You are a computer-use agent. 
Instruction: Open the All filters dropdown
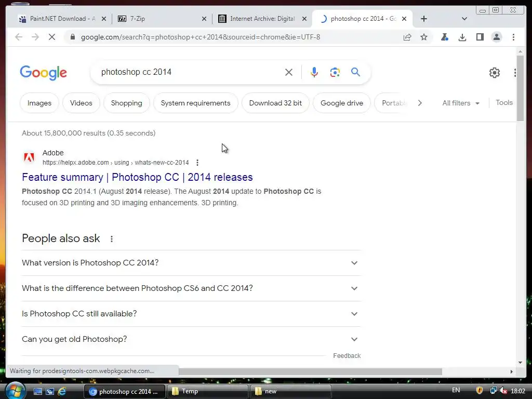[x=461, y=103]
